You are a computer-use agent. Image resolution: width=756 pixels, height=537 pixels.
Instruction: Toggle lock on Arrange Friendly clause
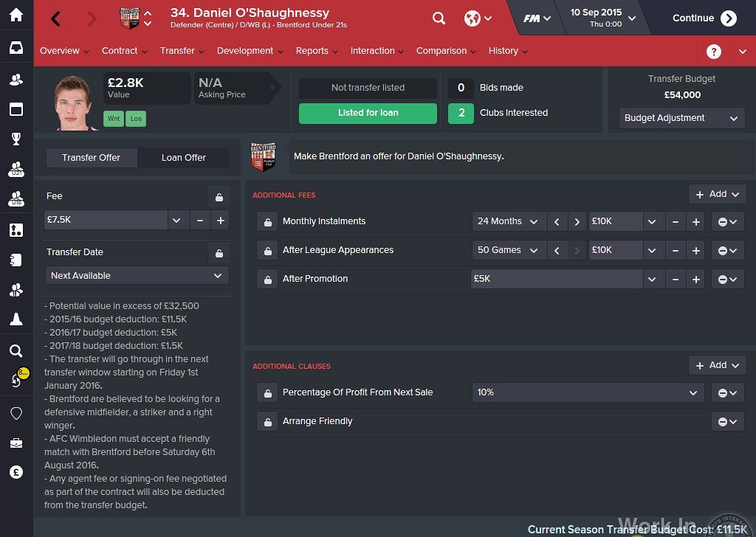[x=267, y=422]
